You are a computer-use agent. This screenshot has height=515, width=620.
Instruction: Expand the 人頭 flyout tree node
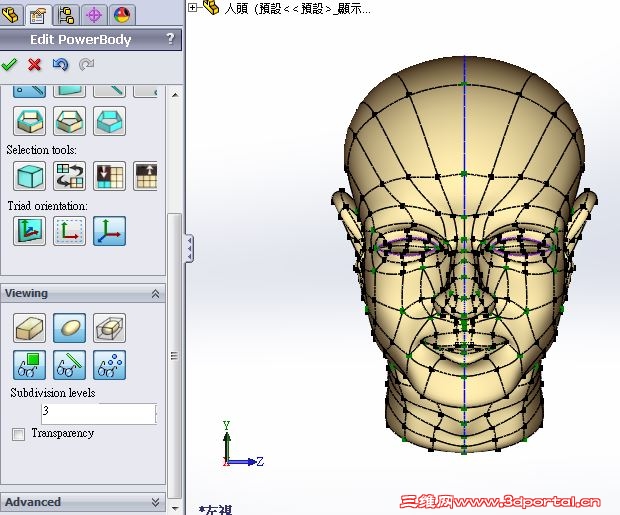[192, 7]
